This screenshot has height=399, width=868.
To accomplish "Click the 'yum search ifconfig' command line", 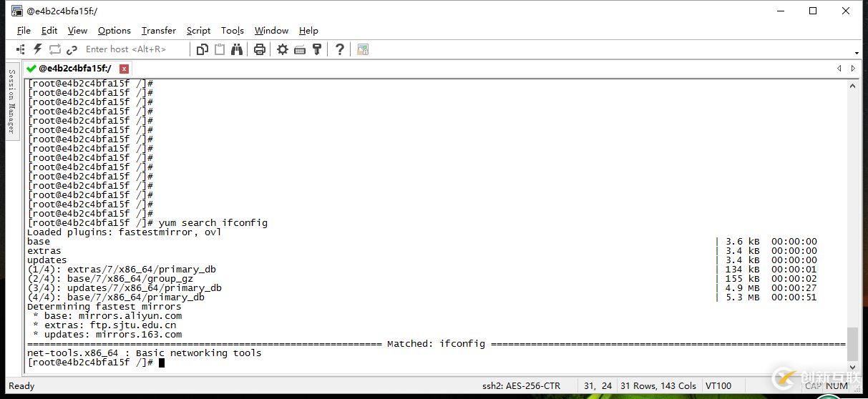I will point(147,223).
